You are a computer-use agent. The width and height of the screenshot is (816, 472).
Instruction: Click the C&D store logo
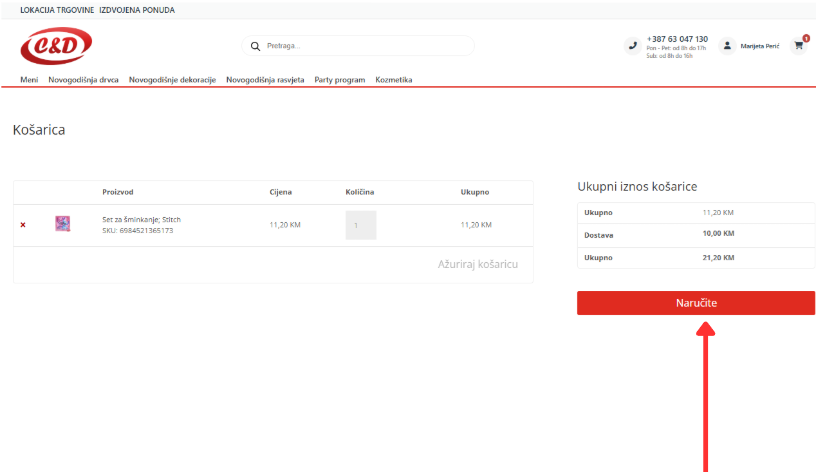pos(56,45)
